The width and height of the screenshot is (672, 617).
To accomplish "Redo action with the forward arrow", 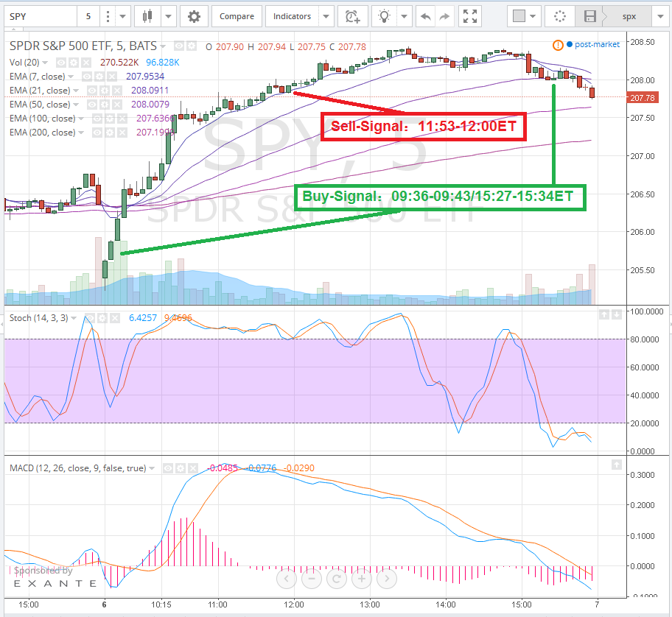I will (x=444, y=16).
